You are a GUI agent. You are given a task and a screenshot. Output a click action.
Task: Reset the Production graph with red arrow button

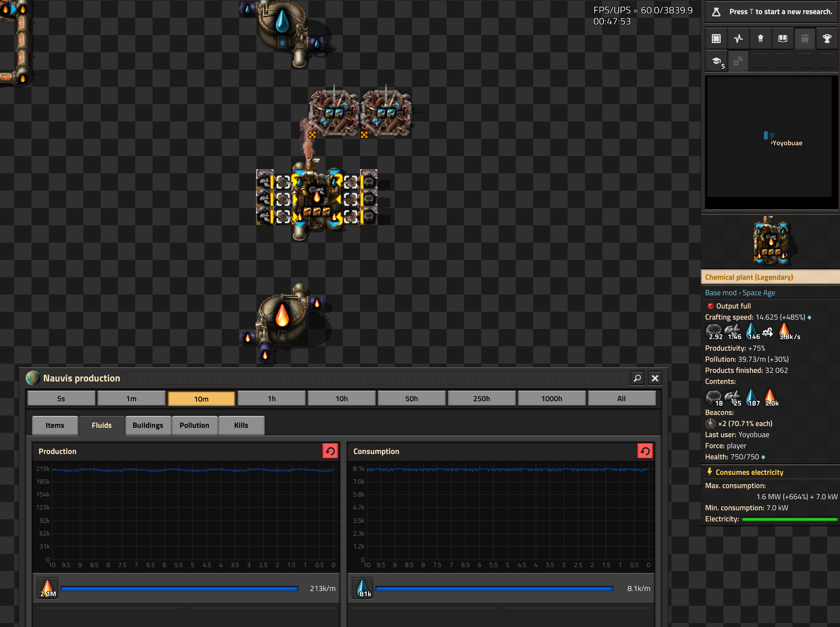[x=330, y=451]
